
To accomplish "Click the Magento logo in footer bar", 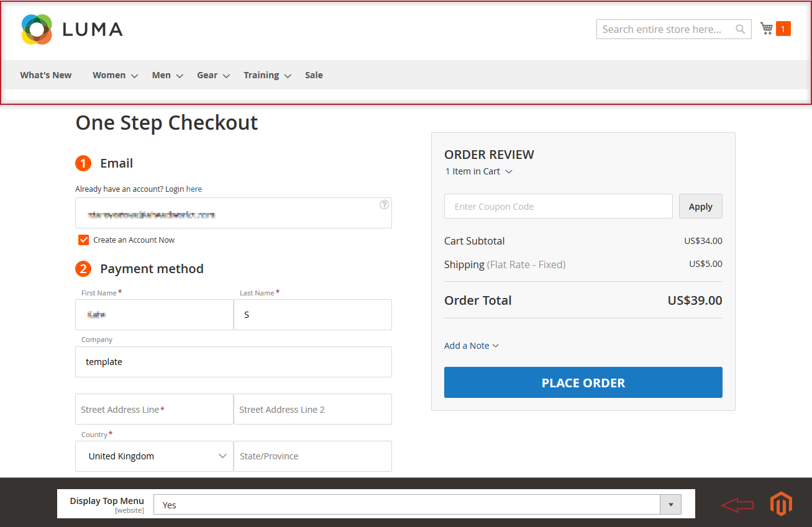I will (781, 503).
